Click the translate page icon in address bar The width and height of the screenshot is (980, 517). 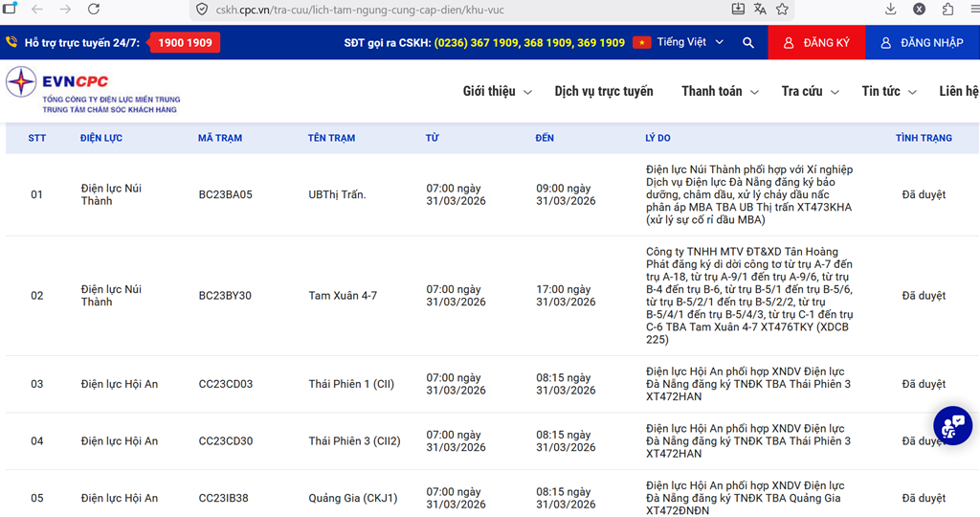click(760, 10)
